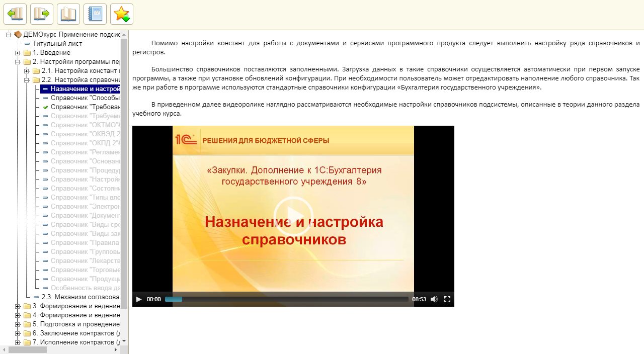
Task: Click page icon beside 2.3. Механизм согласова
Action: point(36,297)
